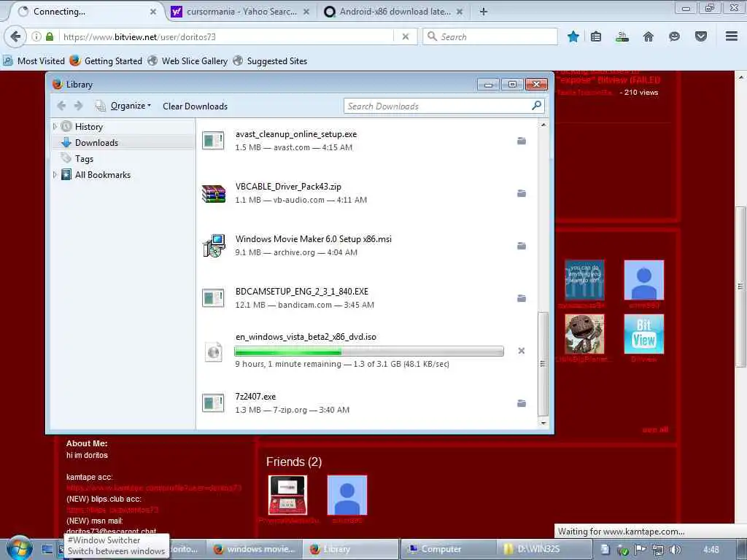This screenshot has width=747, height=560.
Task: Go to the Firefox home page icon
Action: (648, 36)
